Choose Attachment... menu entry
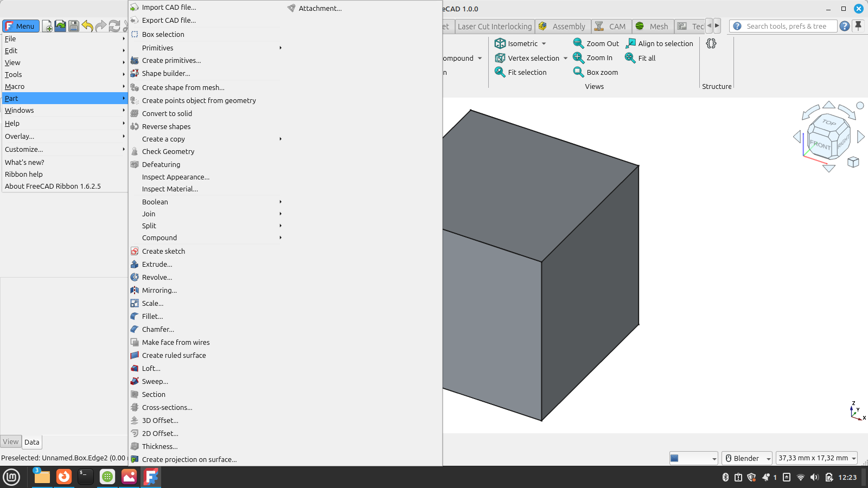The width and height of the screenshot is (868, 488). (x=320, y=8)
